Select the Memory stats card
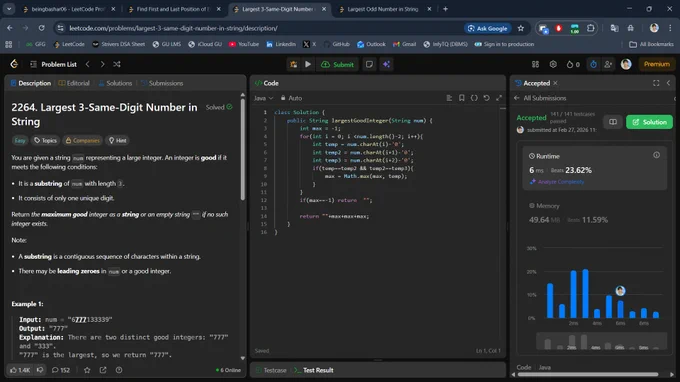The height and width of the screenshot is (382, 680). pos(594,213)
